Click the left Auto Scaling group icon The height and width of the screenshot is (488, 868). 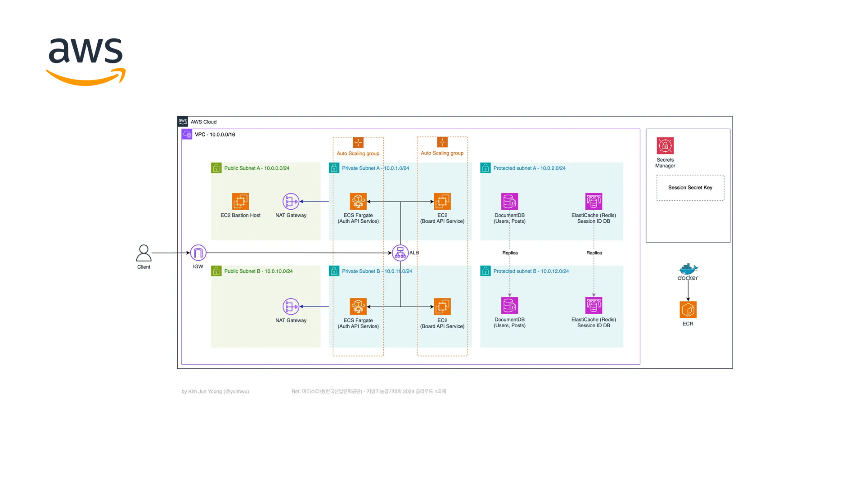(x=358, y=143)
